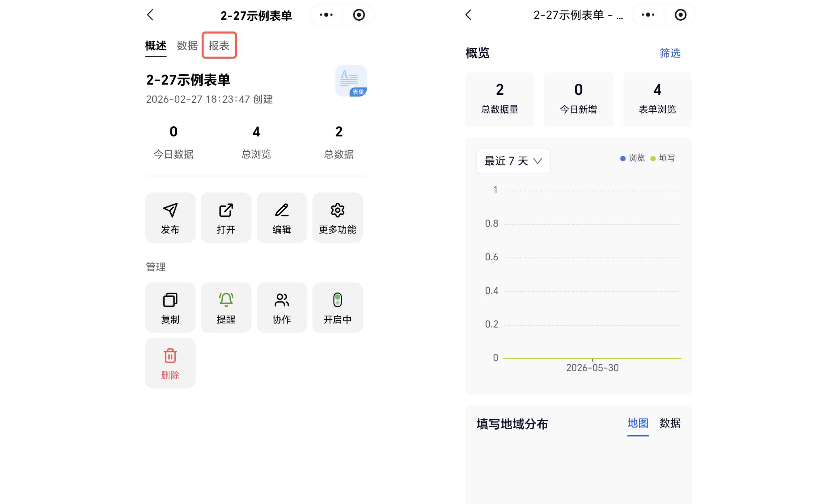The width and height of the screenshot is (839, 504).
Task: Select the 数据 tab in 填写地域分布
Action: click(670, 423)
